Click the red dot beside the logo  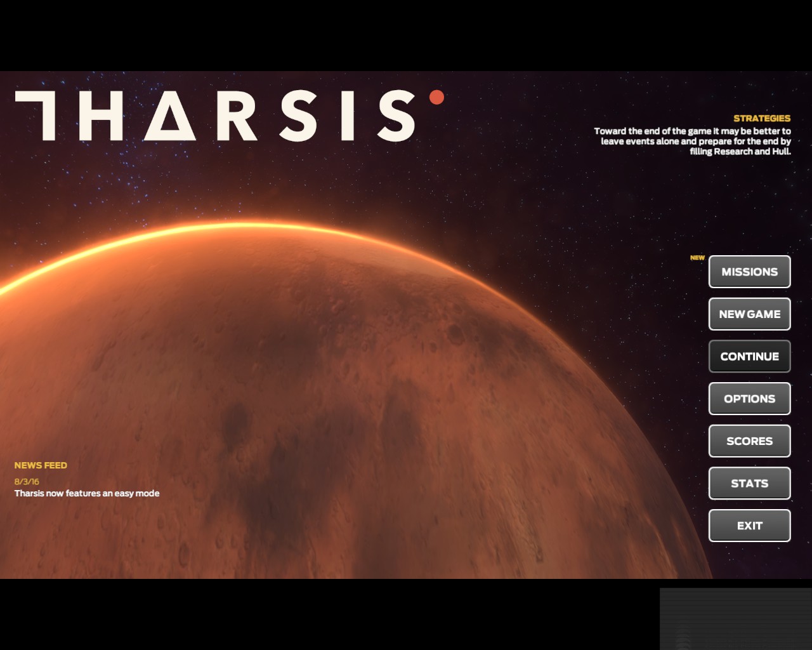435,98
